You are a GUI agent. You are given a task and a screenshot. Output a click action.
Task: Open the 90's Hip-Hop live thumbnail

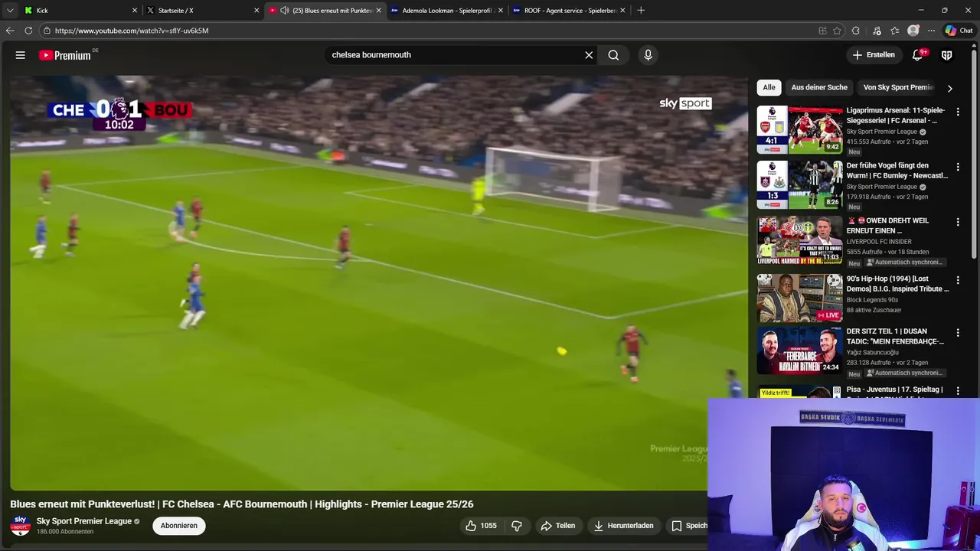coord(799,298)
